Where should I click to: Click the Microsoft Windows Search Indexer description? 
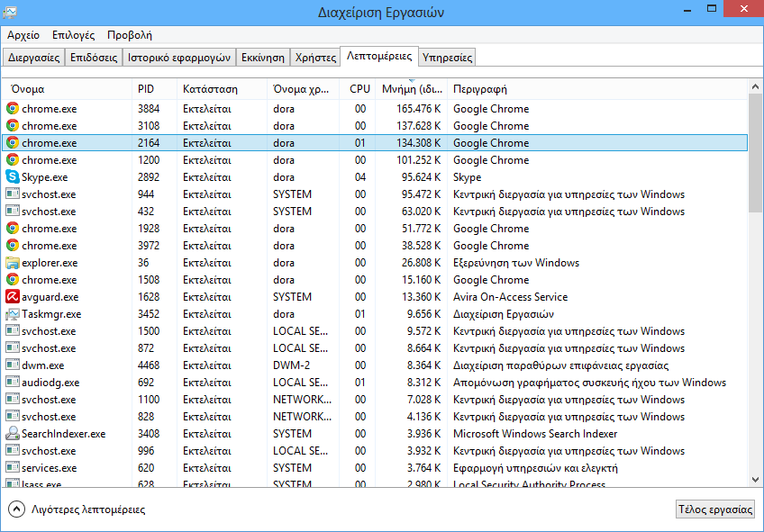(535, 434)
